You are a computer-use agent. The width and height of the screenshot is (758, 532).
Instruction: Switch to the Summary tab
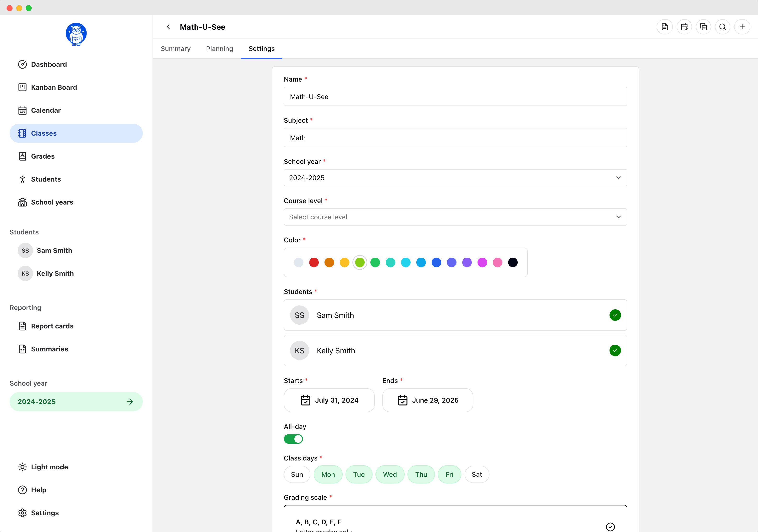pyautogui.click(x=175, y=49)
